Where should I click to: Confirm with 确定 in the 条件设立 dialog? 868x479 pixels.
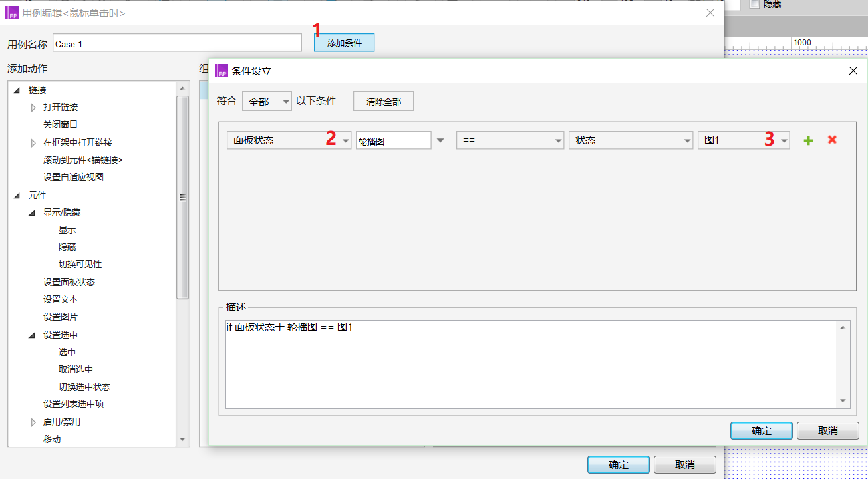pos(762,430)
